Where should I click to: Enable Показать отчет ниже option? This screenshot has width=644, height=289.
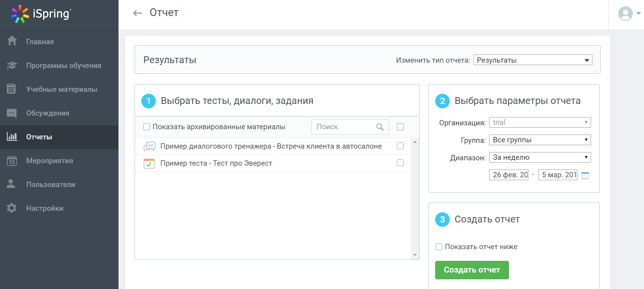[439, 247]
